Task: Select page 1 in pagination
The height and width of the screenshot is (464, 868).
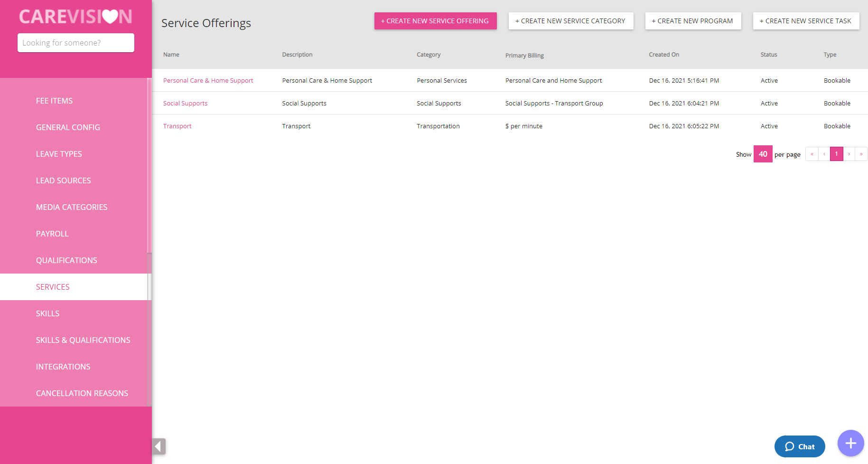Action: click(836, 154)
